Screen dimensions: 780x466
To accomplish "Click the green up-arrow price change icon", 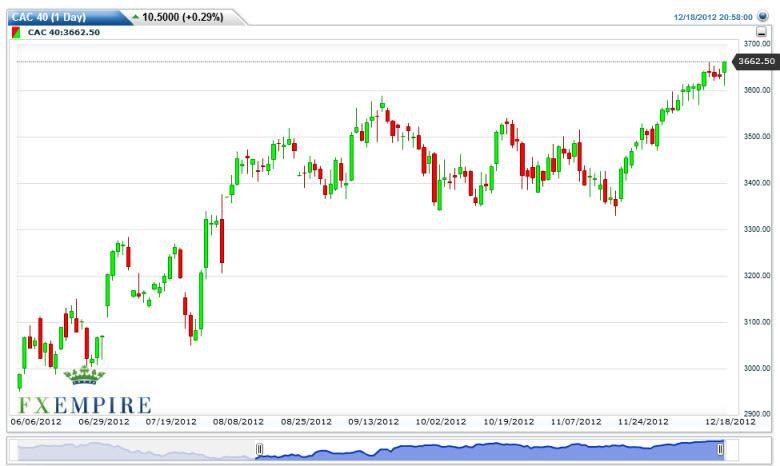I will tap(136, 17).
